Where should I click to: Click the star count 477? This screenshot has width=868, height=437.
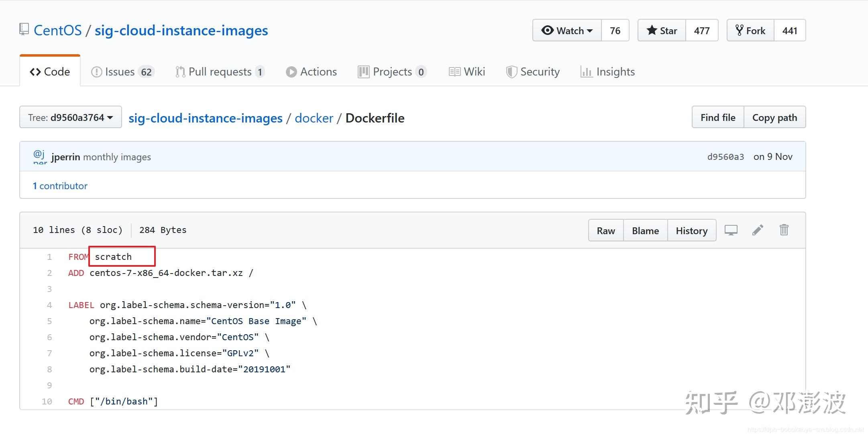[x=702, y=30]
